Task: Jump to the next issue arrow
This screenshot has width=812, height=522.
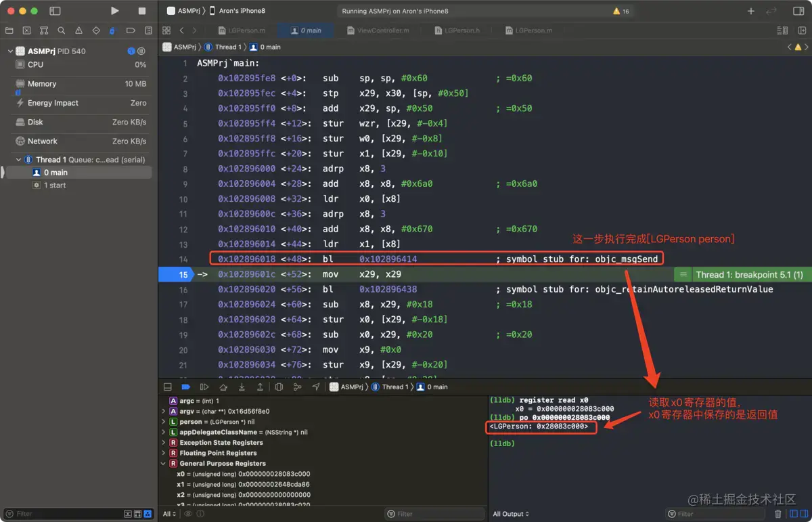Action: pyautogui.click(x=807, y=47)
